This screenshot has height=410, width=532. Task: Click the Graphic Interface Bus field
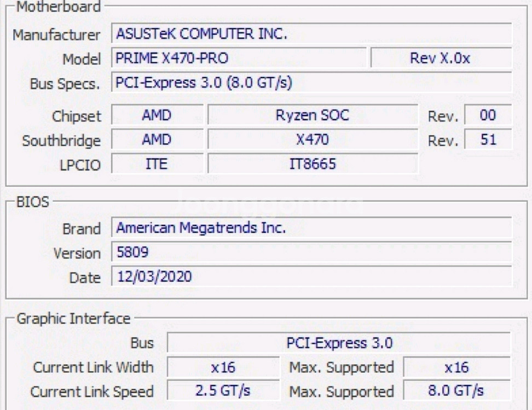tap(339, 343)
